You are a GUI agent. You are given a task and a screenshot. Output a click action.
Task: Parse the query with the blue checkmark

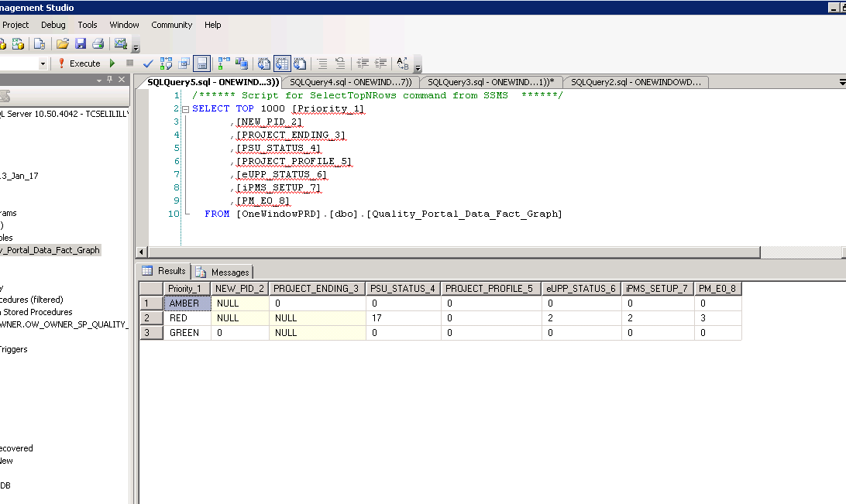click(148, 63)
